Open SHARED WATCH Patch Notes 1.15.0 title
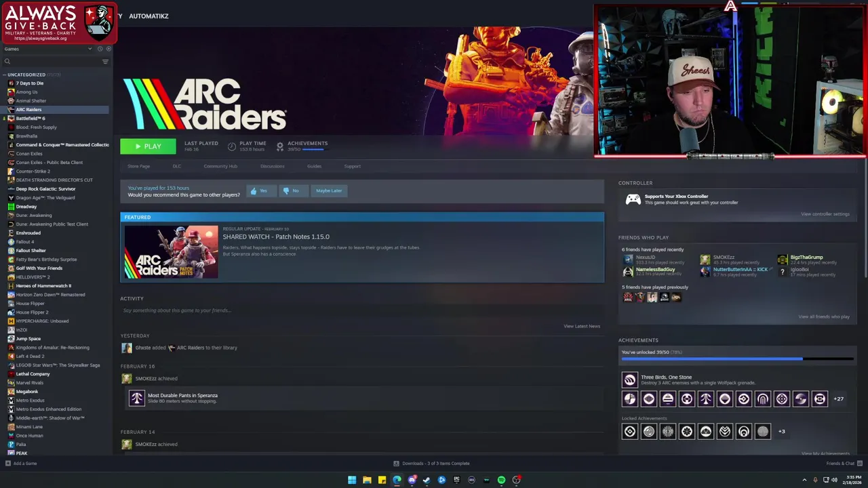This screenshot has height=488, width=868. pyautogui.click(x=276, y=237)
